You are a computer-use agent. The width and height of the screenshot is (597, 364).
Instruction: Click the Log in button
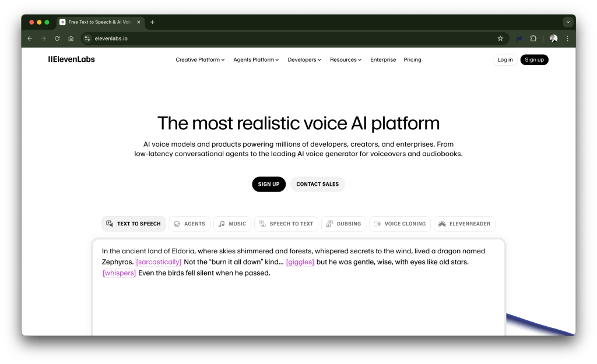pos(505,60)
